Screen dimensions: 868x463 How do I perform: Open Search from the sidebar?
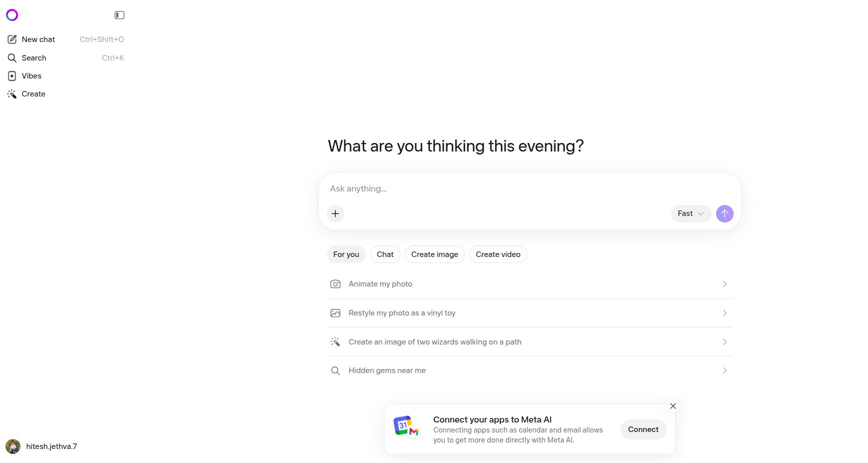point(33,58)
